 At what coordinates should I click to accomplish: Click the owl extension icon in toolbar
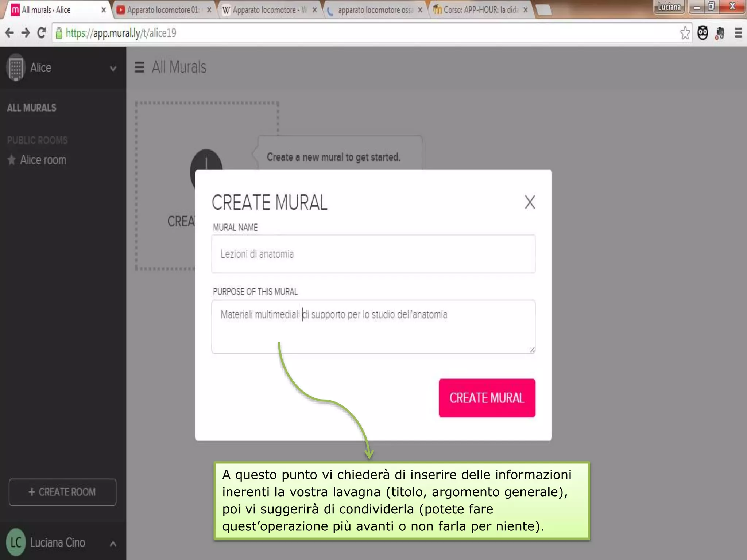pos(703,33)
